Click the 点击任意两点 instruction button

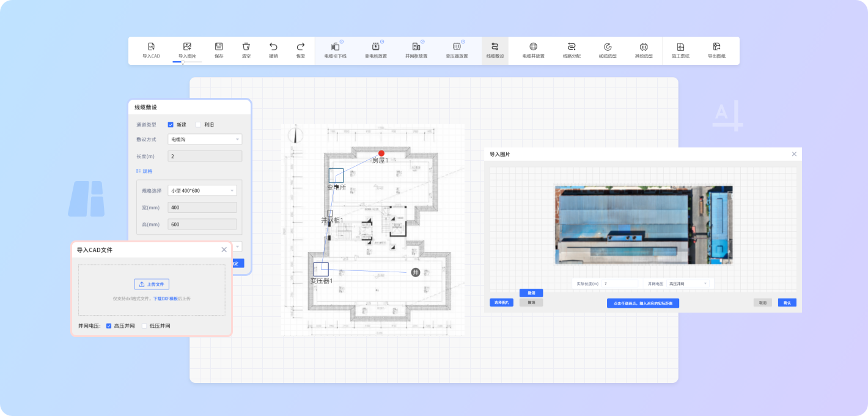[643, 303]
